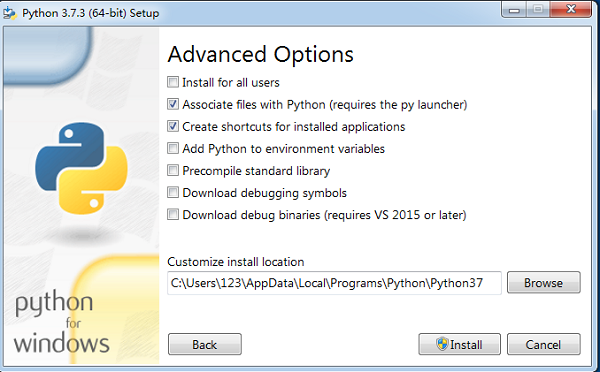The image size is (600, 372).
Task: Click the disabled maximize window button
Action: (538, 10)
